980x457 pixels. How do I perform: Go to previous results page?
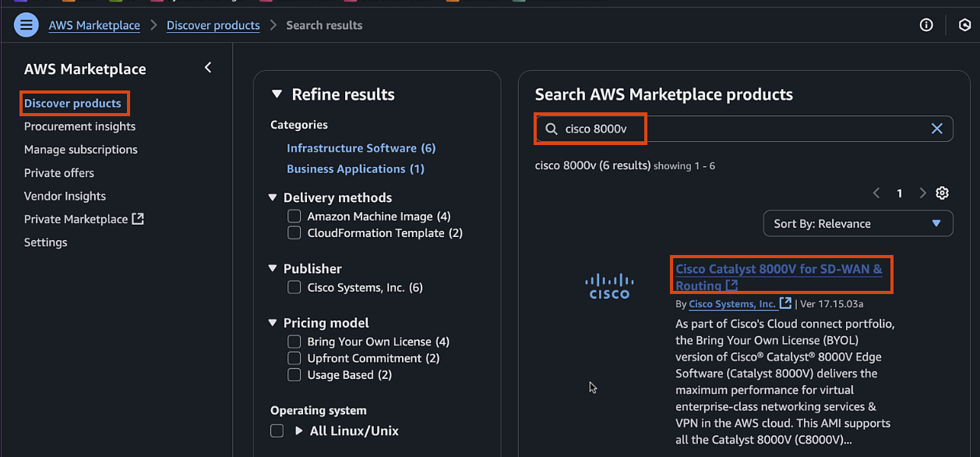pos(876,193)
